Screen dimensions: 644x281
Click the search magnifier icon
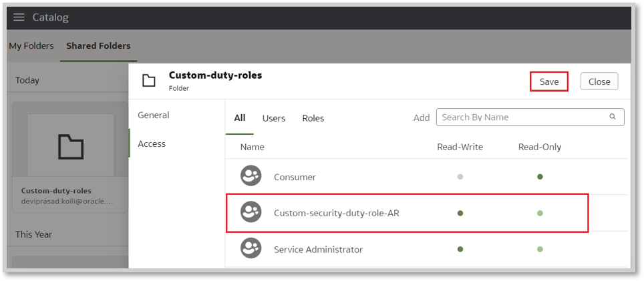point(613,117)
